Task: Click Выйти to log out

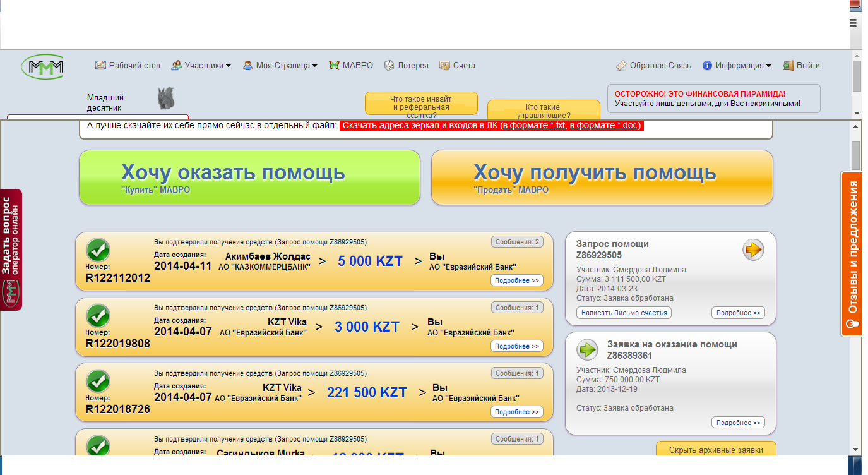Action: click(x=802, y=65)
